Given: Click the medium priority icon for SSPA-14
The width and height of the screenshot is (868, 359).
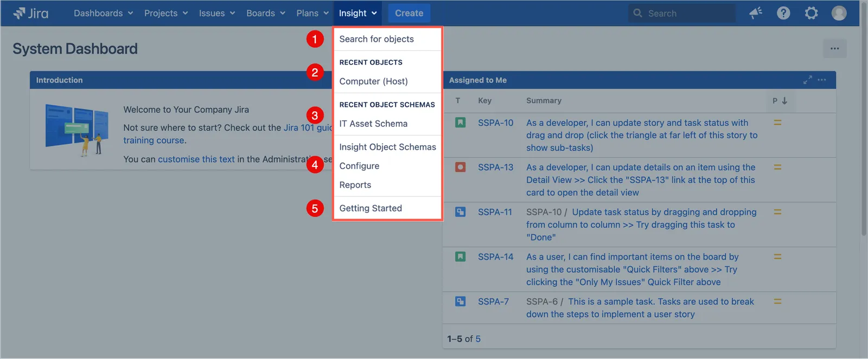Looking at the screenshot, I should pyautogui.click(x=777, y=257).
